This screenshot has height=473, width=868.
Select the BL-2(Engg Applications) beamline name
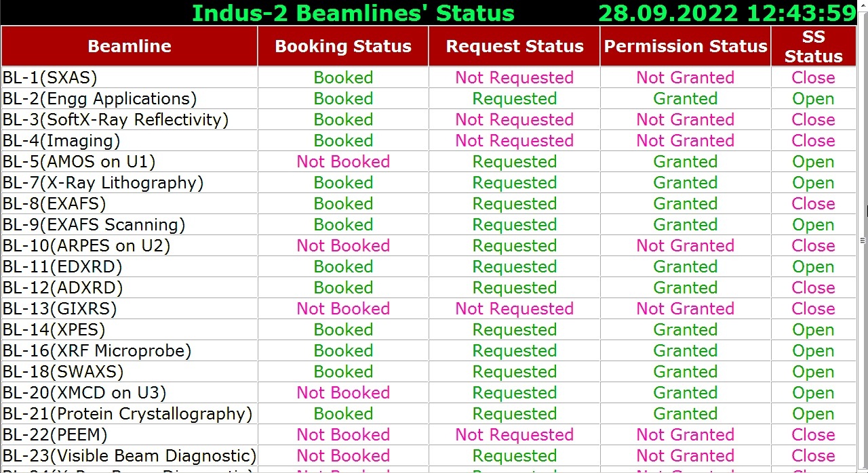(100, 98)
